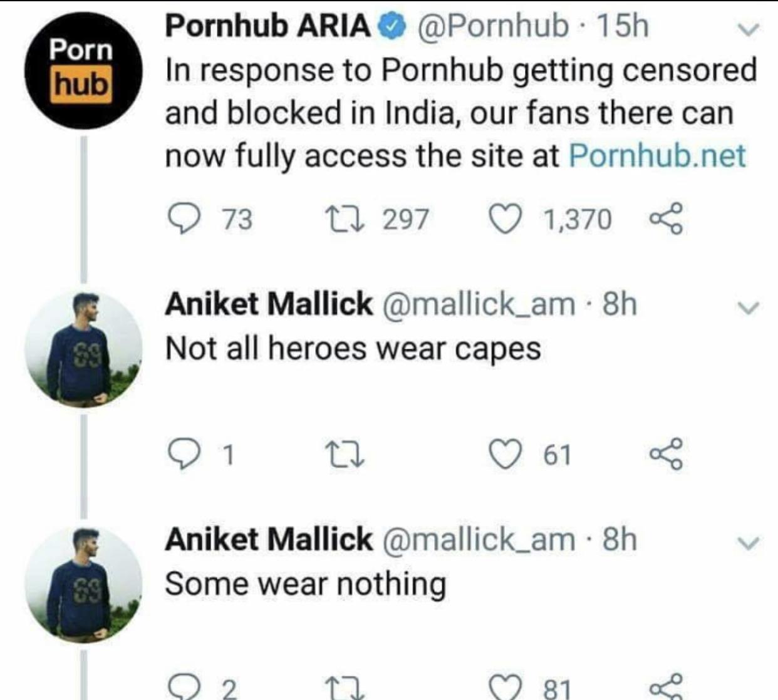Image resolution: width=778 pixels, height=700 pixels.
Task: Like the "Not all heroes wear capes" tweet
Action: 504,455
